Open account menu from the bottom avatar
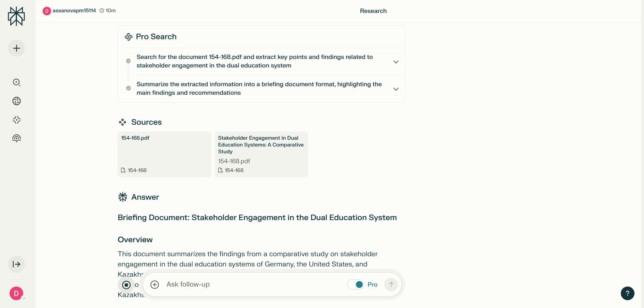Image resolution: width=644 pixels, height=308 pixels. (16, 293)
